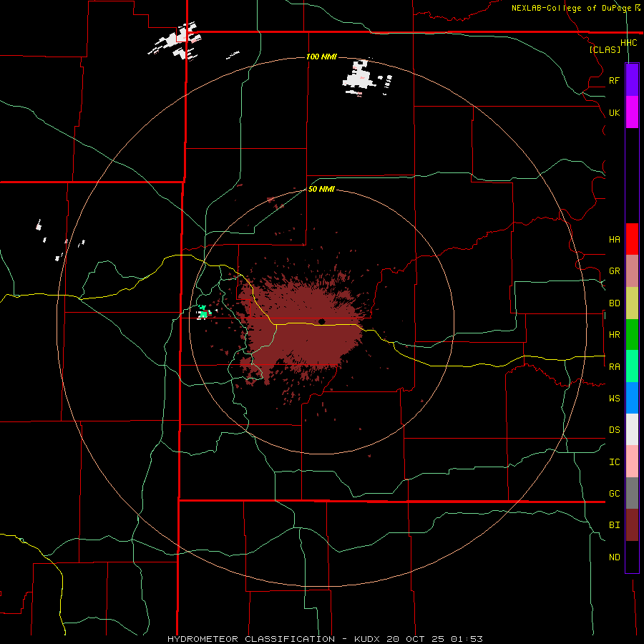Screen dimensions: 644x644
Task: Click the "RA" legend label
Action: click(614, 367)
